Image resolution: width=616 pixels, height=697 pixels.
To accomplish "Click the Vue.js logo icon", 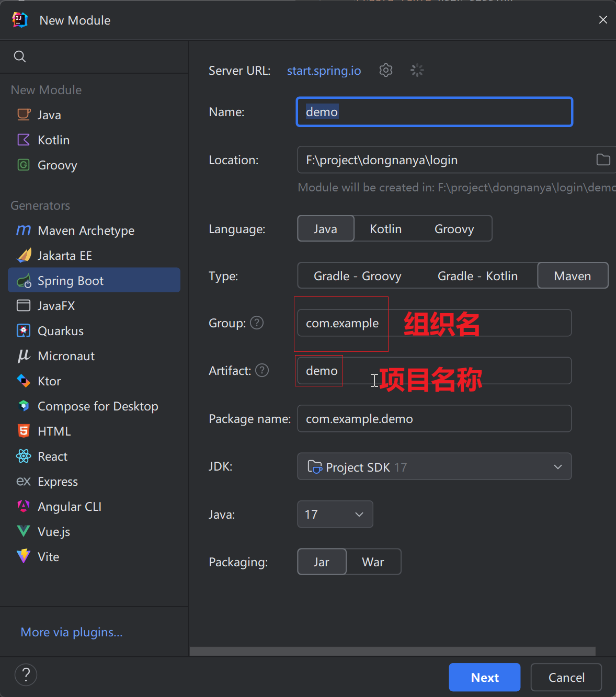I will tap(24, 531).
